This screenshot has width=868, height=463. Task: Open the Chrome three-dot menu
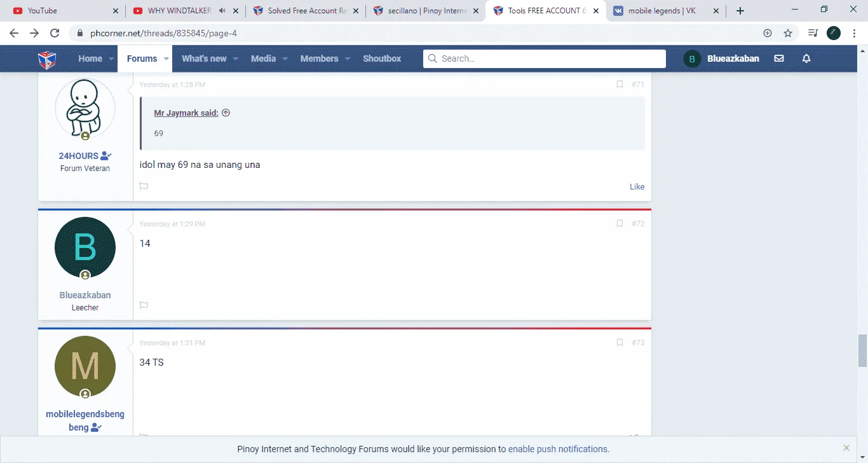click(854, 33)
